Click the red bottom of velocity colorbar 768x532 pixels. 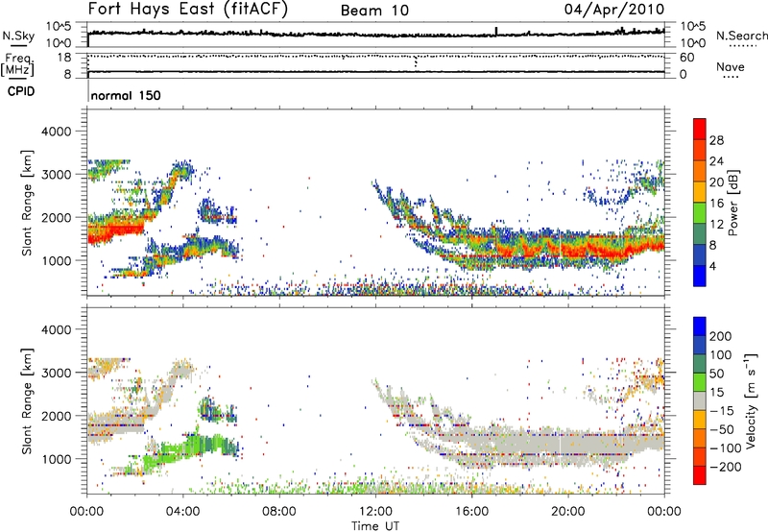(x=700, y=475)
